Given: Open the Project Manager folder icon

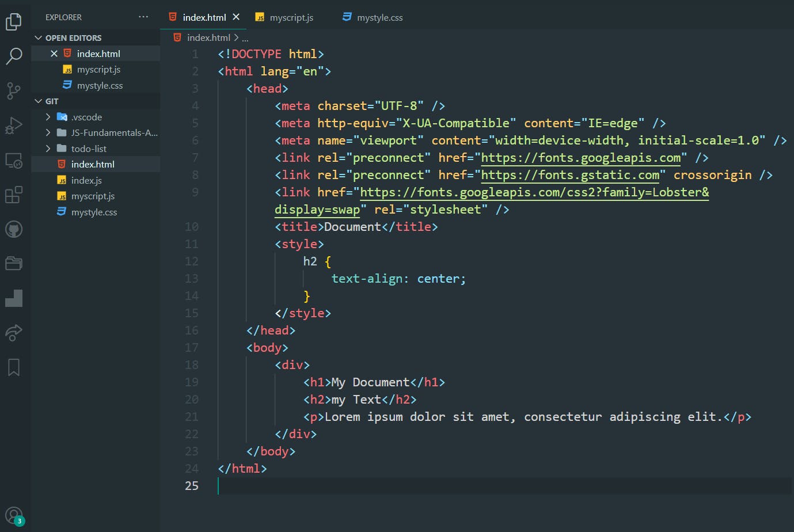Looking at the screenshot, I should [x=13, y=263].
